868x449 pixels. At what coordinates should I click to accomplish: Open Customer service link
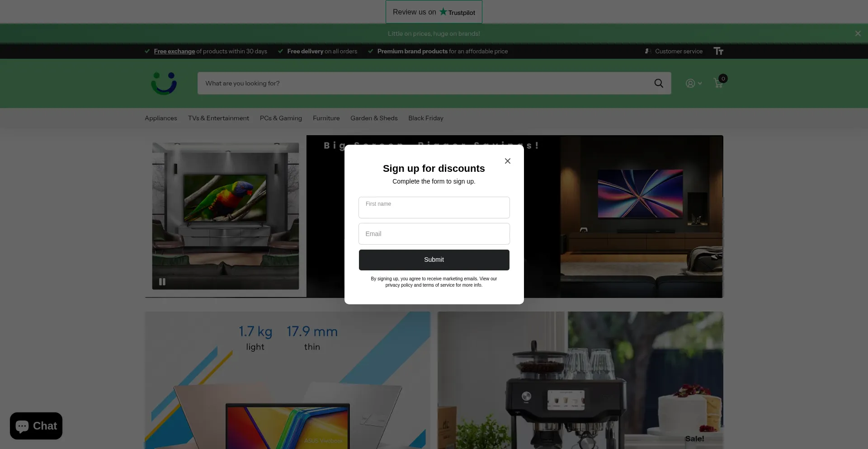(x=678, y=51)
